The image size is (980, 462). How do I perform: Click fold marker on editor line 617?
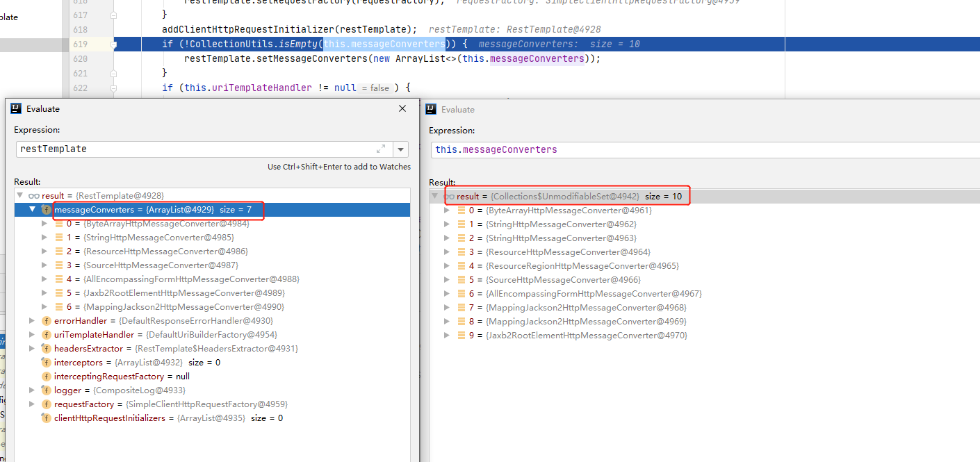tap(113, 15)
